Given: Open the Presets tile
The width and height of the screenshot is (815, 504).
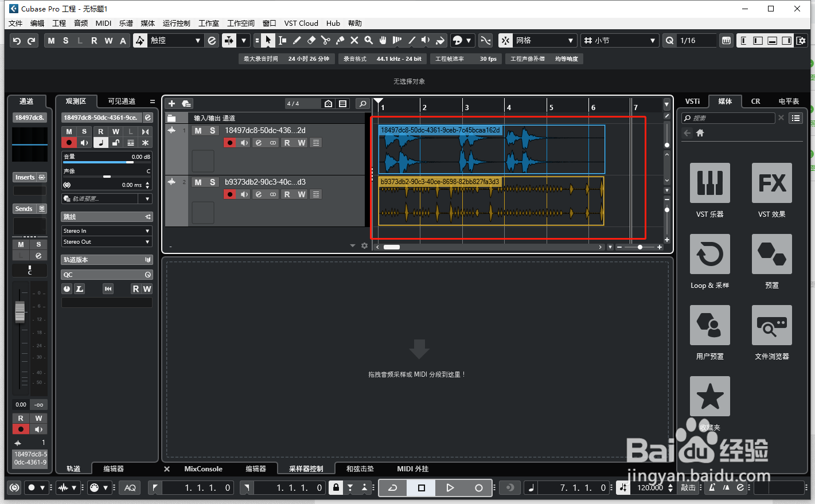Looking at the screenshot, I should (771, 254).
